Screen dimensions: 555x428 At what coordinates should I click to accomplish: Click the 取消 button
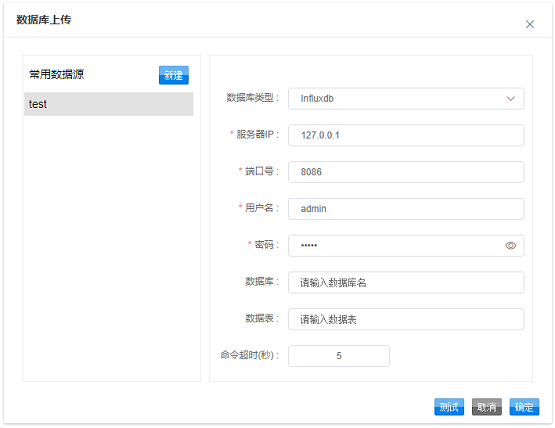coord(486,407)
